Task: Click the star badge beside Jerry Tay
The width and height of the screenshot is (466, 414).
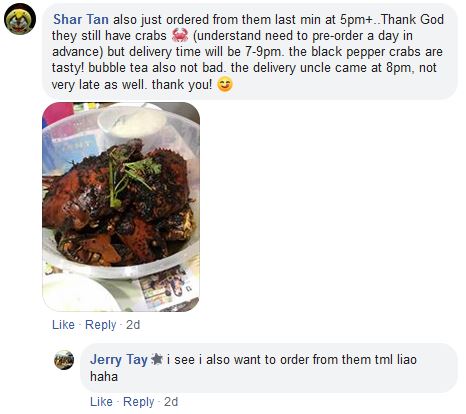Action: 157,359
